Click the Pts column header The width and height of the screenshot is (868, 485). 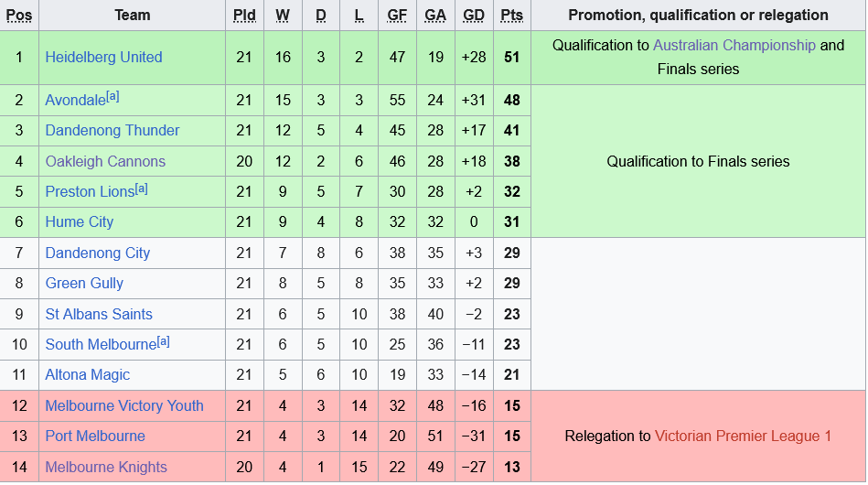[x=511, y=16]
